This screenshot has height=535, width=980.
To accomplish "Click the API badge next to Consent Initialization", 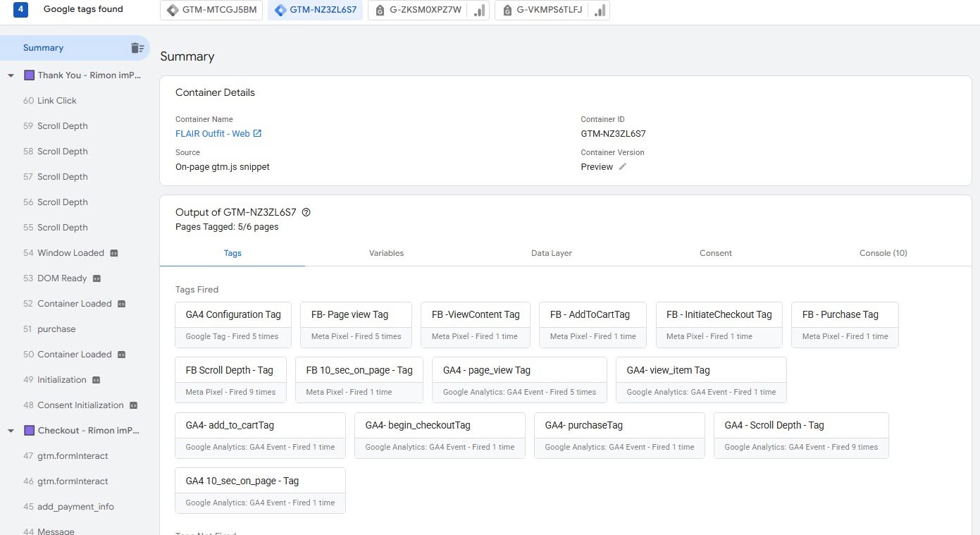I will coord(133,405).
